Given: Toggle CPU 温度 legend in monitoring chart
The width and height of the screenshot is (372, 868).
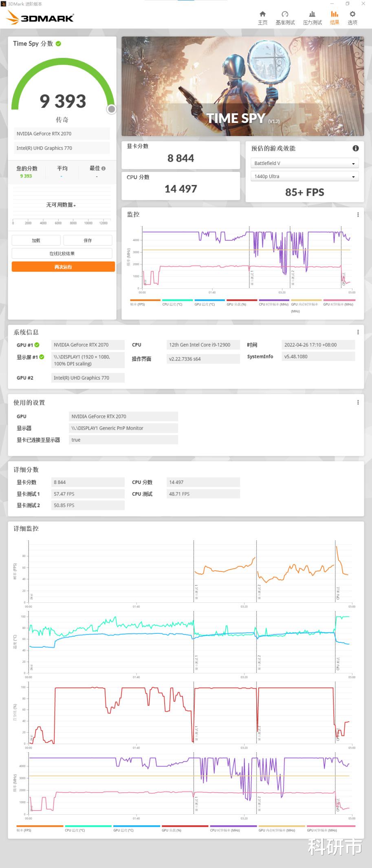Looking at the screenshot, I should (177, 303).
